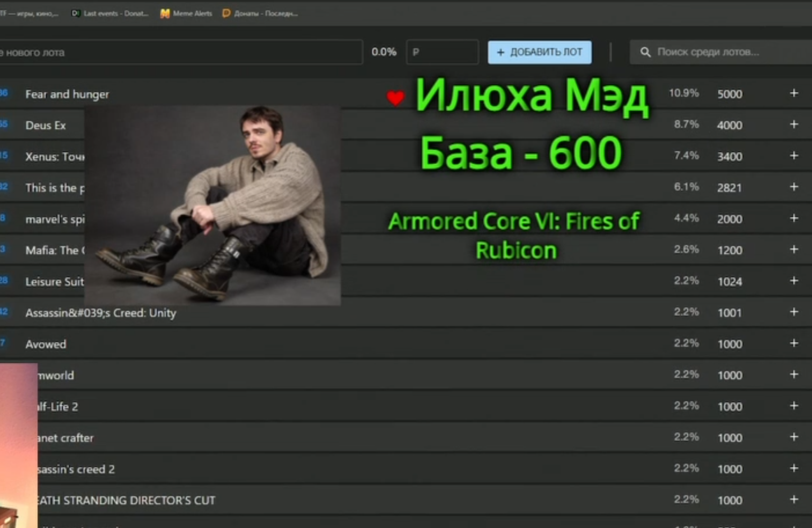
Task: Add amount to the Xenus lot via its plus icon
Action: 794,156
